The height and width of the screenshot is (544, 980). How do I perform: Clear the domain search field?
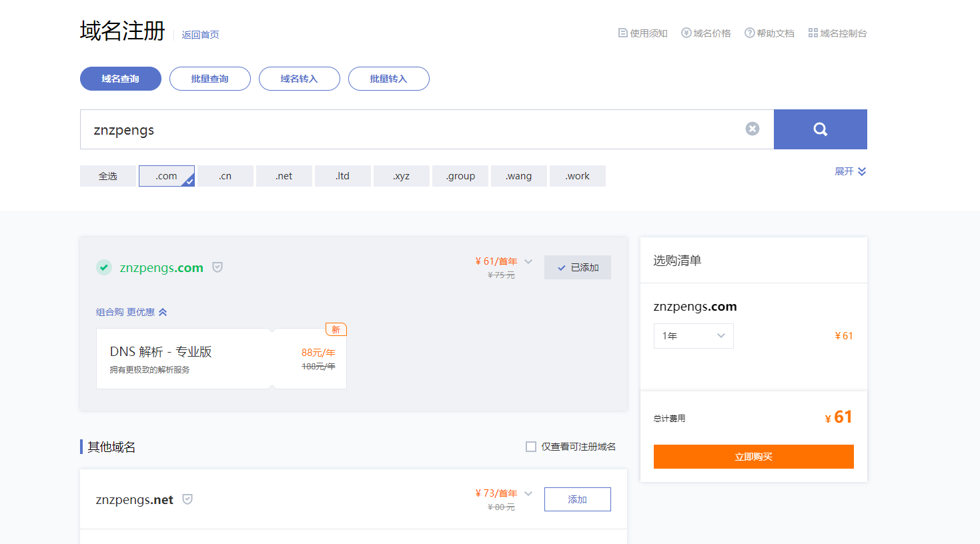[753, 129]
